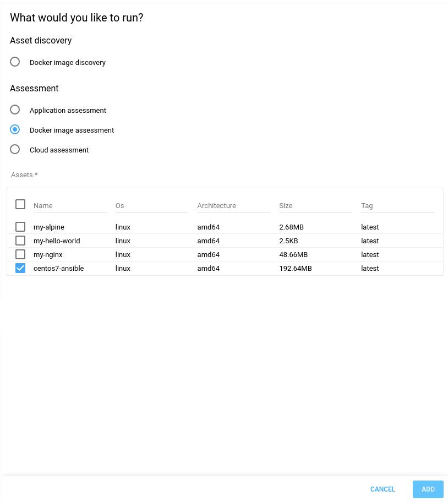
Task: Click the Os filter field
Action: (x=152, y=206)
